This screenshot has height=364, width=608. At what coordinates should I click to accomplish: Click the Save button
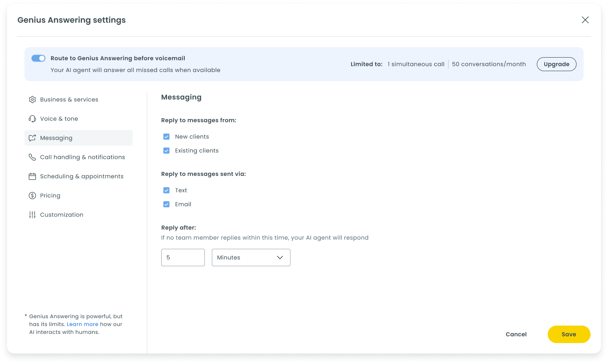[569, 334]
